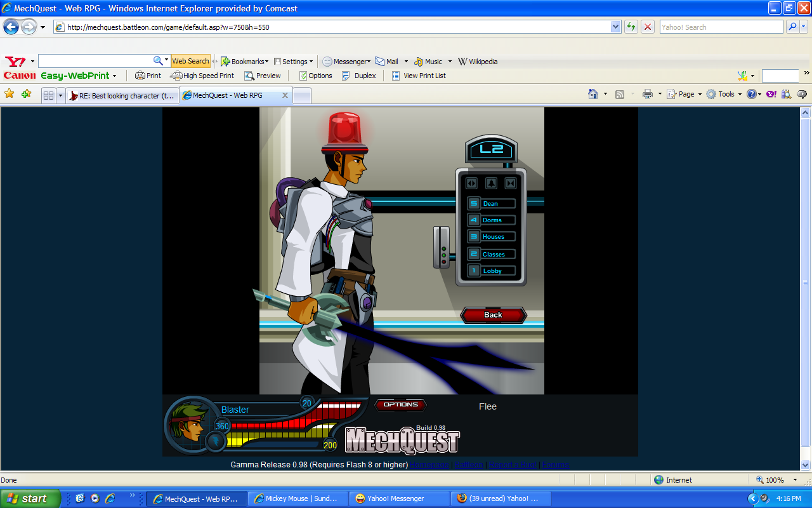Image resolution: width=812 pixels, height=508 pixels.
Task: Click the Mail toolbar button
Action: coord(387,62)
